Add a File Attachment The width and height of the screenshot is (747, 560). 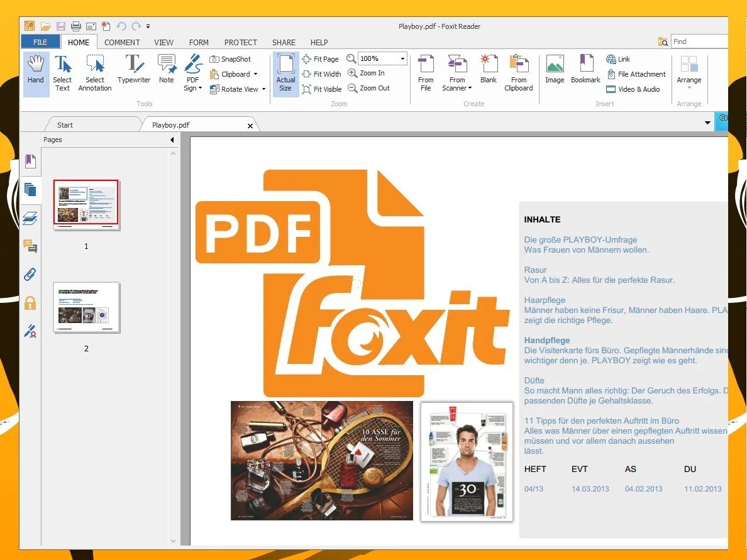tap(636, 74)
